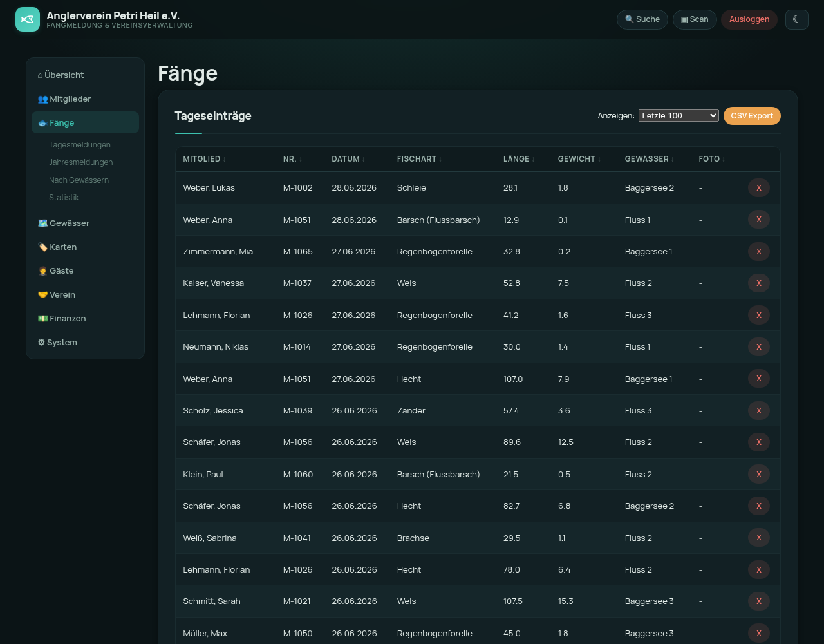Delete Kaiser, Vanessa Wels entry

pos(759,283)
